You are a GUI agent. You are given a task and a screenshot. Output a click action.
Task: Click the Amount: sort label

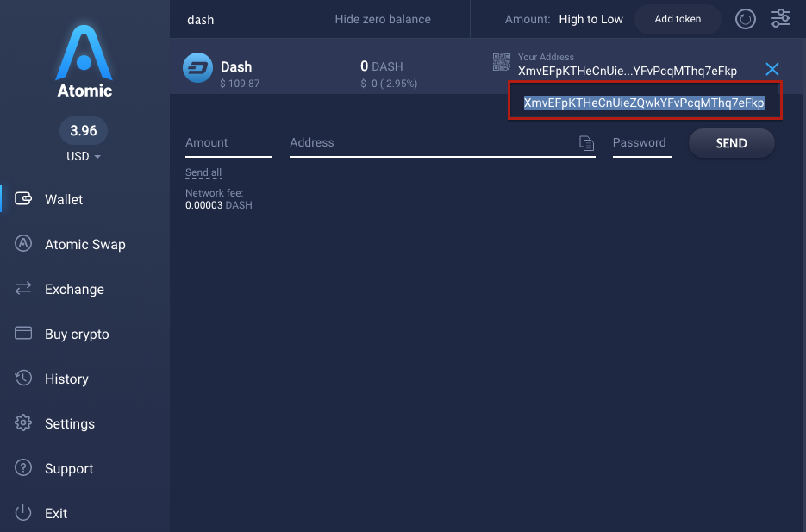(x=528, y=19)
